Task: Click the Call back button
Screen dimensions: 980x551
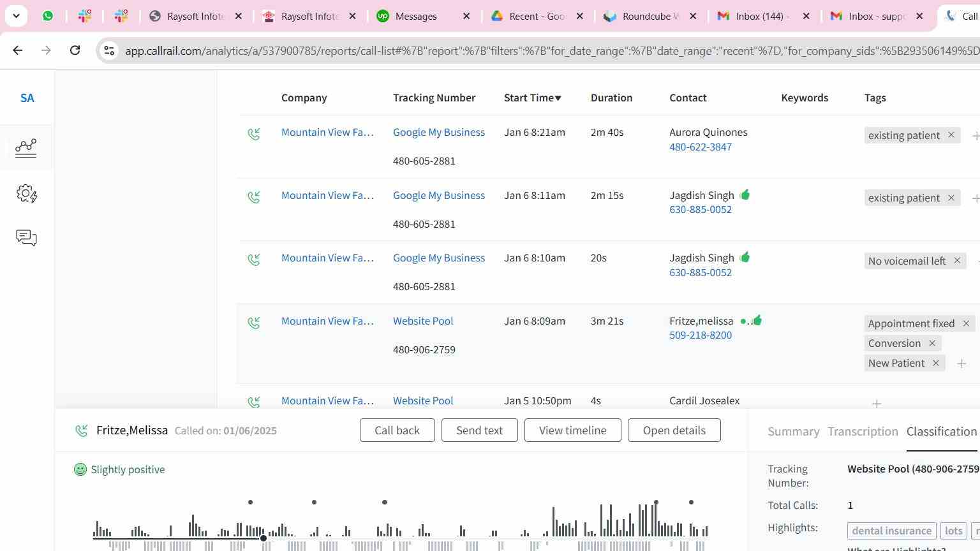Action: pyautogui.click(x=397, y=430)
